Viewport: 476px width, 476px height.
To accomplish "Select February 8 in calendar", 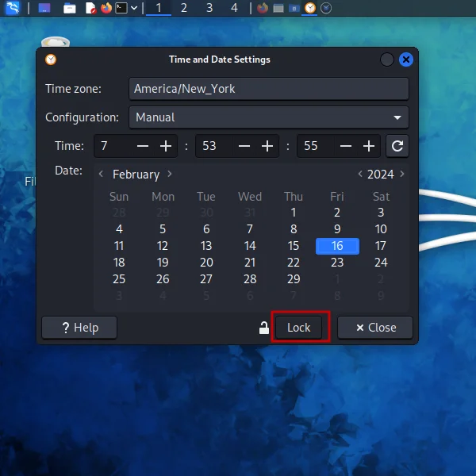I will click(x=294, y=229).
